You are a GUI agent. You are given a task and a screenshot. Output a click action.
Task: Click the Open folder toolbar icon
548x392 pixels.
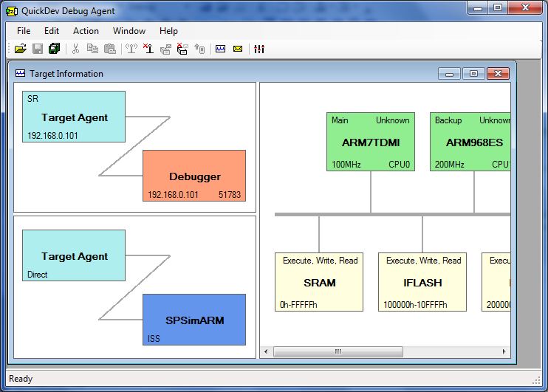click(x=21, y=49)
